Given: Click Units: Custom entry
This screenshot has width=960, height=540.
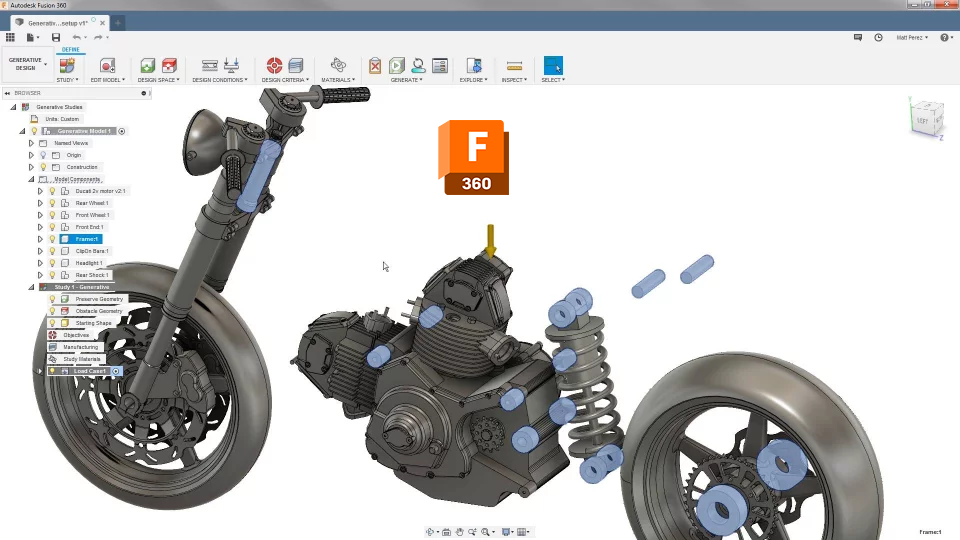Looking at the screenshot, I should point(62,119).
